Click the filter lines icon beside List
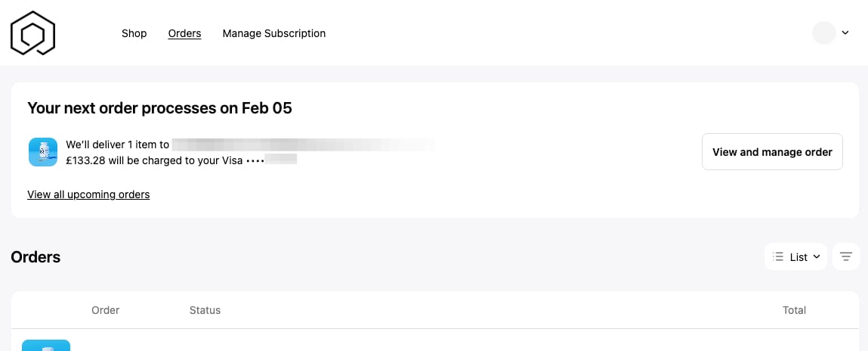The height and width of the screenshot is (351, 868). pyautogui.click(x=845, y=257)
